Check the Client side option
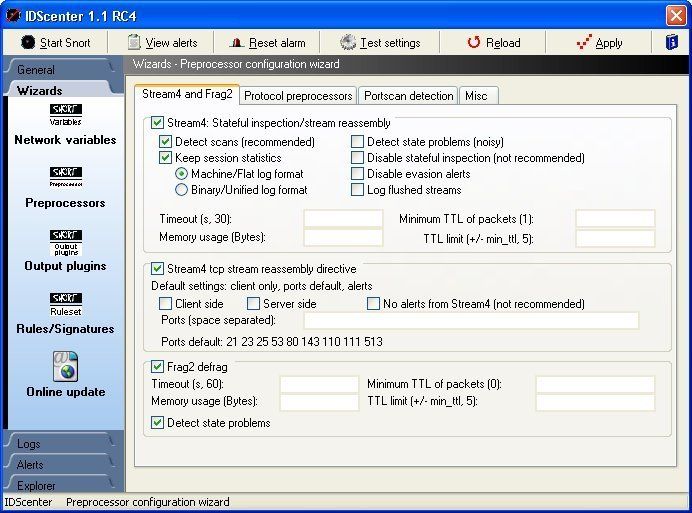Screen dimensions: 692x513 coord(165,303)
